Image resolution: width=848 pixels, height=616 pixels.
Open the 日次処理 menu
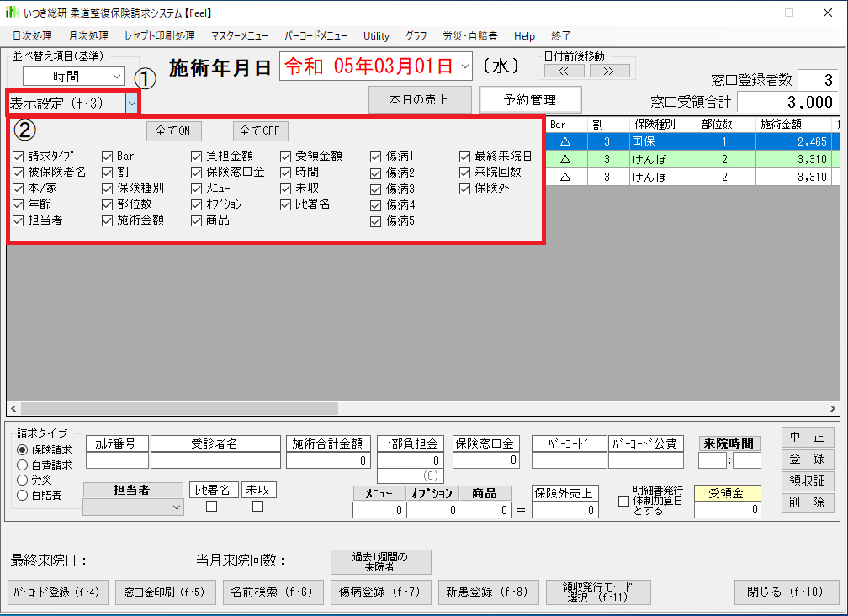click(x=32, y=36)
